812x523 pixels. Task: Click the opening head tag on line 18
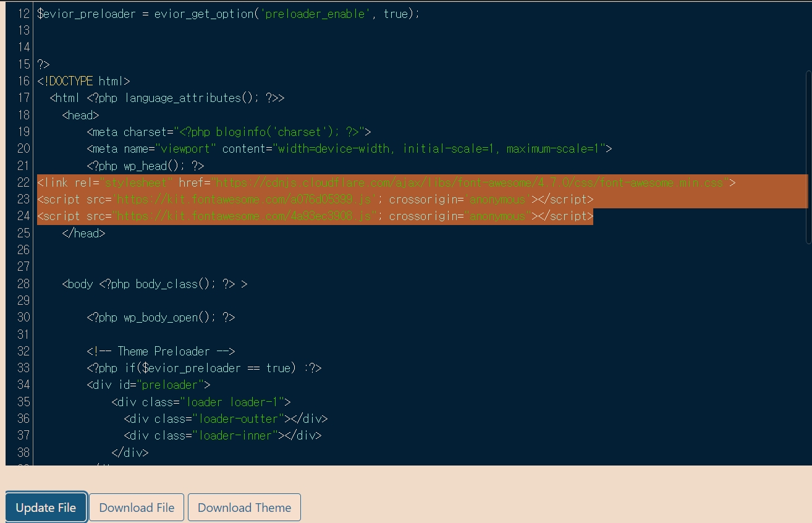(80, 115)
